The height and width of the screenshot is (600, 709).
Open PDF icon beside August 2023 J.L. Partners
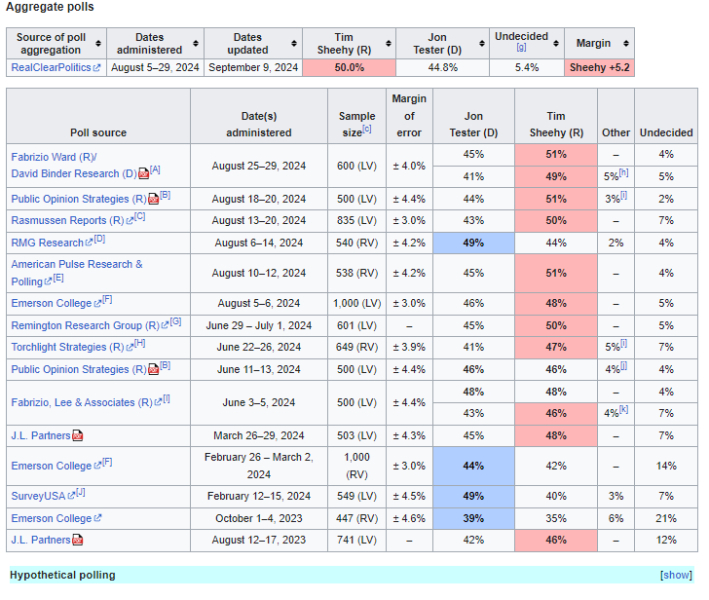[77, 540]
